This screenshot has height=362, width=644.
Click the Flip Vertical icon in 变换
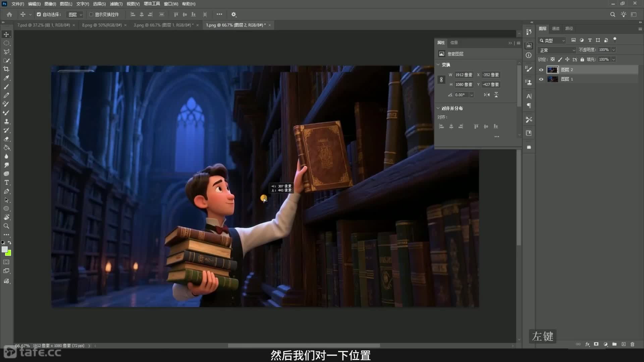pyautogui.click(x=496, y=95)
